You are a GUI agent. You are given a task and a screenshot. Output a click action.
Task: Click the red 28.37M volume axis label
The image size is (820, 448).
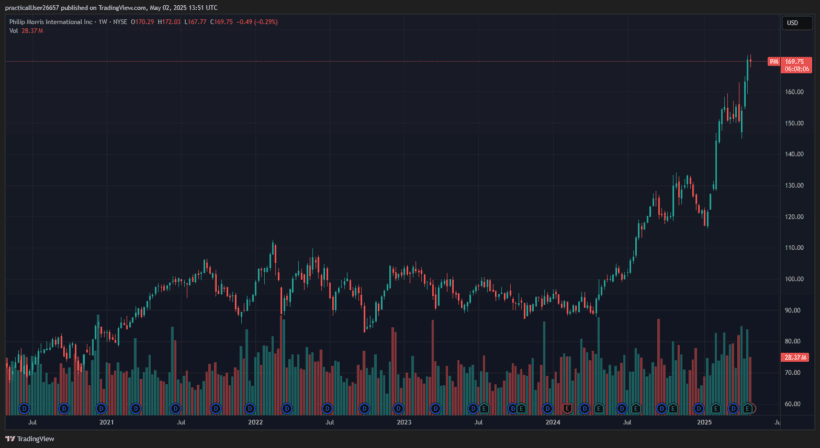794,357
